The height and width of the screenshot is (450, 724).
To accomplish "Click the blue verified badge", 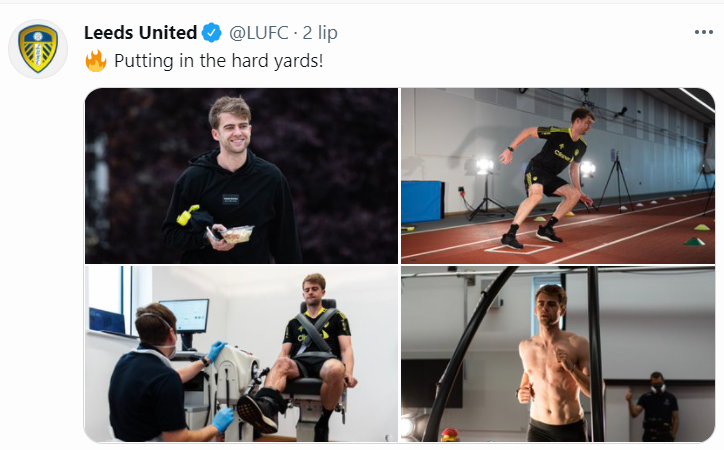I will tap(212, 33).
